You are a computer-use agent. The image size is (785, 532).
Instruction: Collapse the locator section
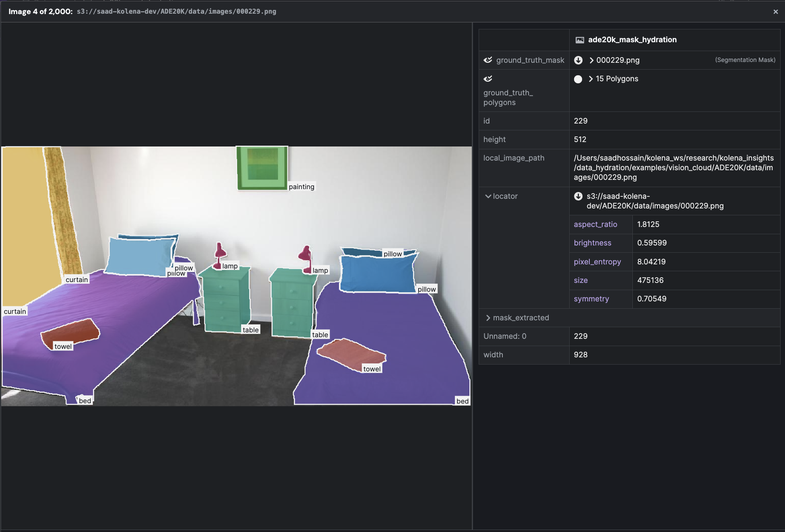[x=488, y=196]
